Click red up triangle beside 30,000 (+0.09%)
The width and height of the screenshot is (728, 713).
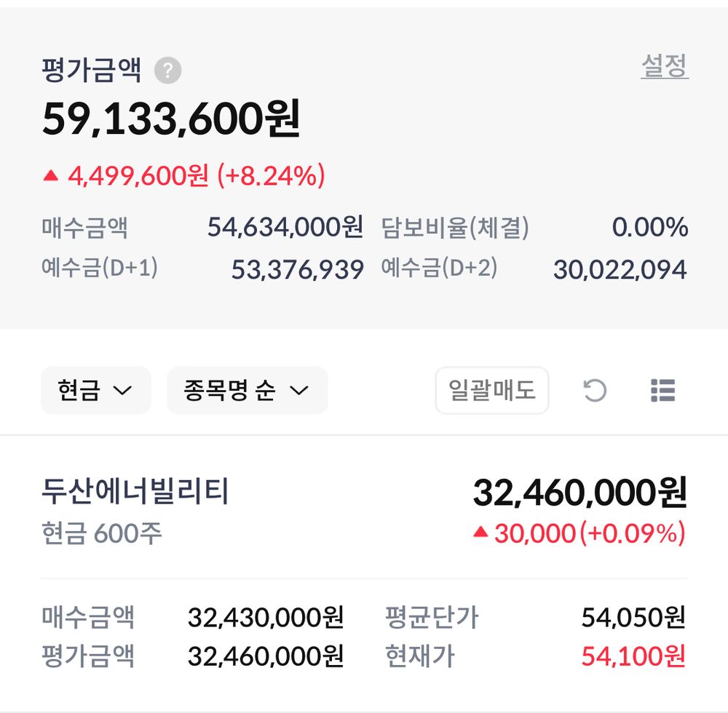(480, 533)
